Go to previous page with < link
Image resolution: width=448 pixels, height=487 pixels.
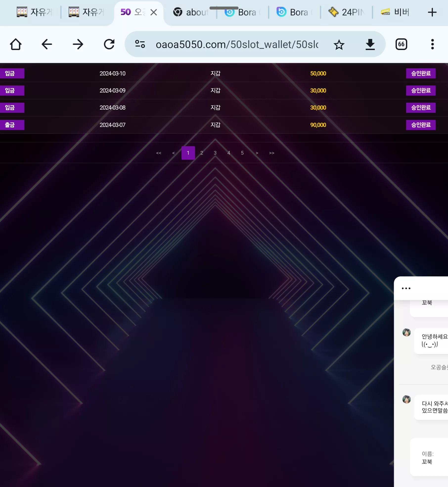tap(174, 153)
